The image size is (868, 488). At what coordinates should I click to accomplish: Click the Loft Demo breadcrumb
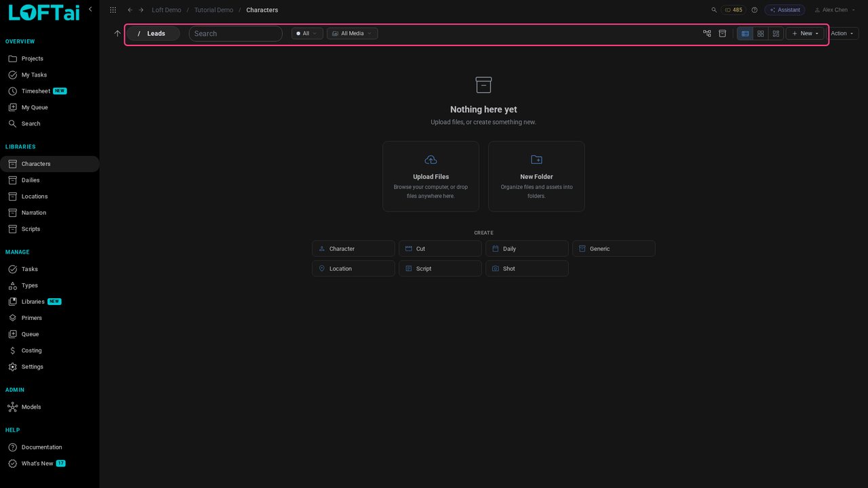point(166,10)
